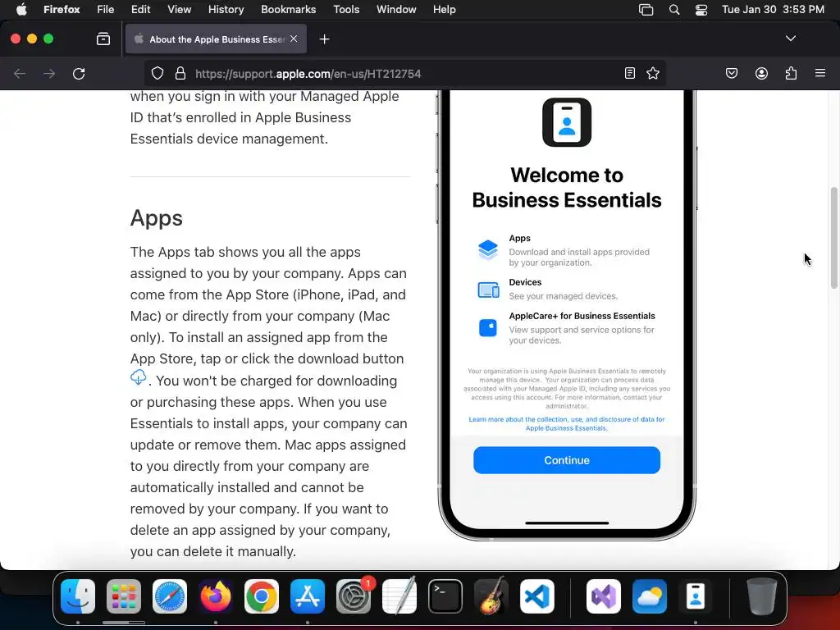840x630 pixels.
Task: Open Google Chrome from the Dock
Action: [262, 596]
